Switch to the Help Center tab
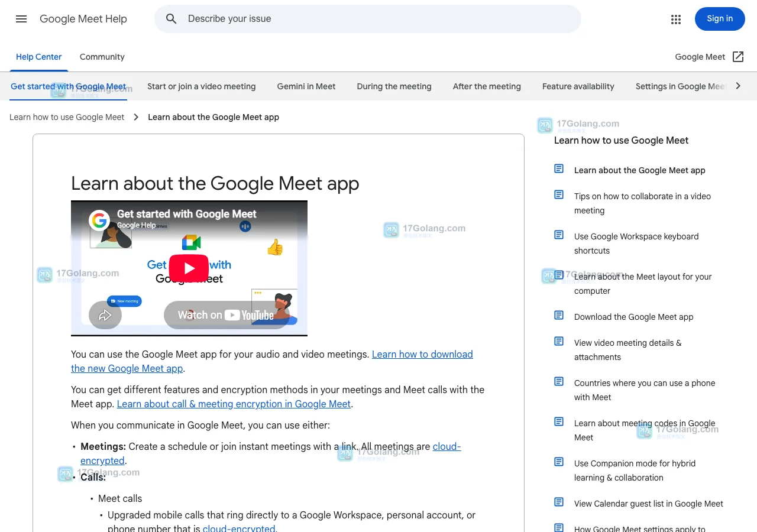 point(39,57)
